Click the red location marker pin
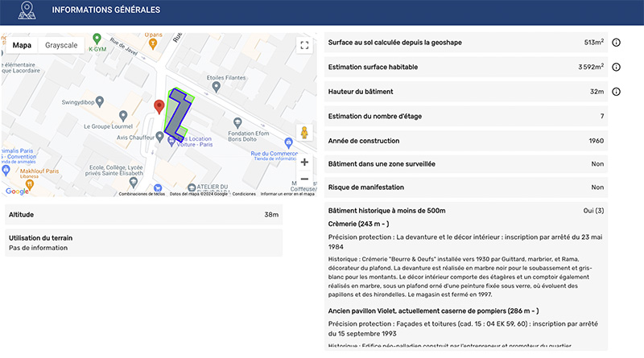This screenshot has height=358, width=644. (x=159, y=108)
